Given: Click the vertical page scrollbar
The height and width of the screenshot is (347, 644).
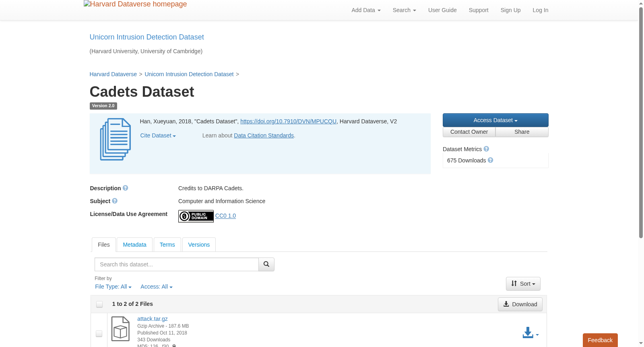Looking at the screenshot, I should 641,123.
